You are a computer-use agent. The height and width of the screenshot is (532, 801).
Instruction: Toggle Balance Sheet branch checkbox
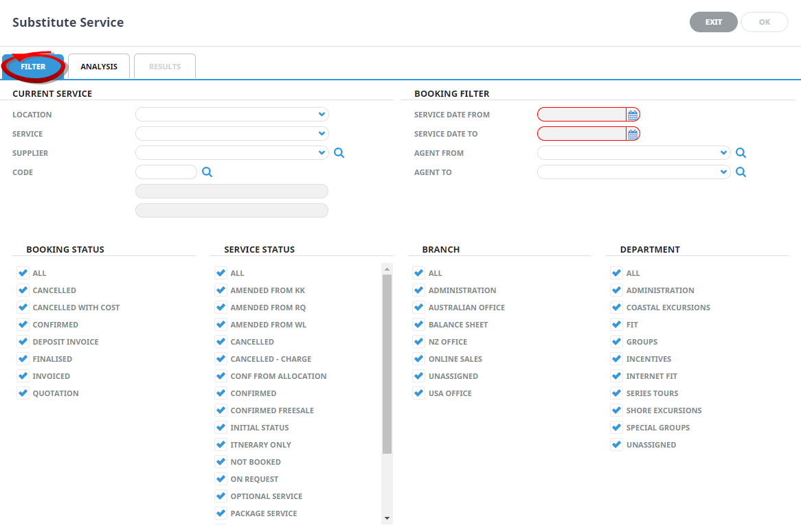(418, 324)
